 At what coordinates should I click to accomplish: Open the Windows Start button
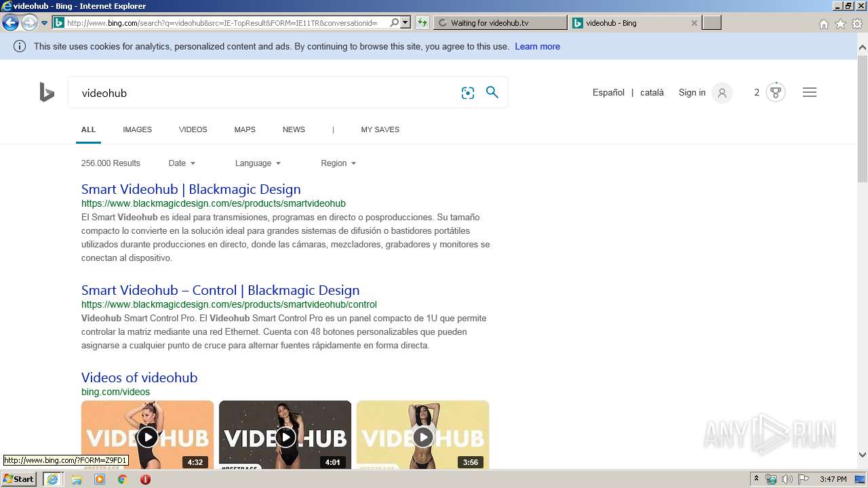19,479
